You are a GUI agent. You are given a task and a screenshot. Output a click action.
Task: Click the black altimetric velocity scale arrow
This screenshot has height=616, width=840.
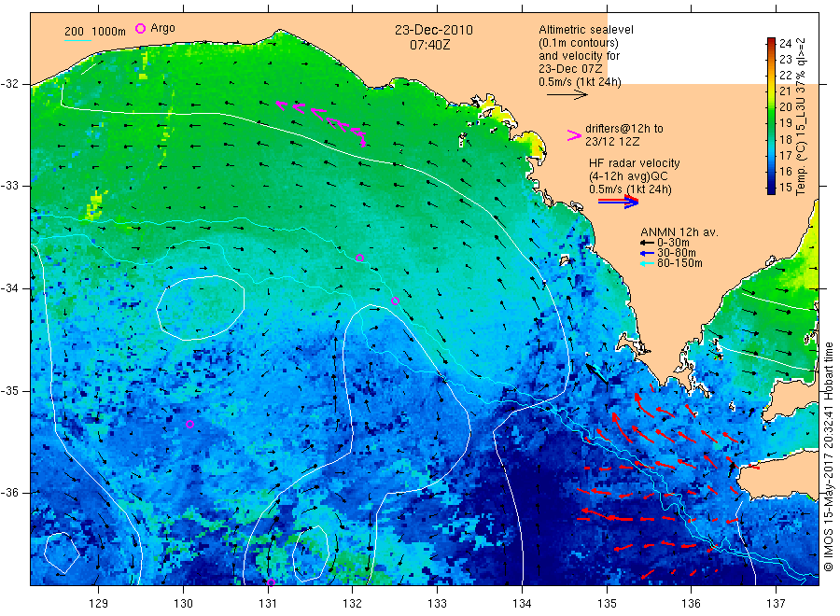(x=567, y=95)
